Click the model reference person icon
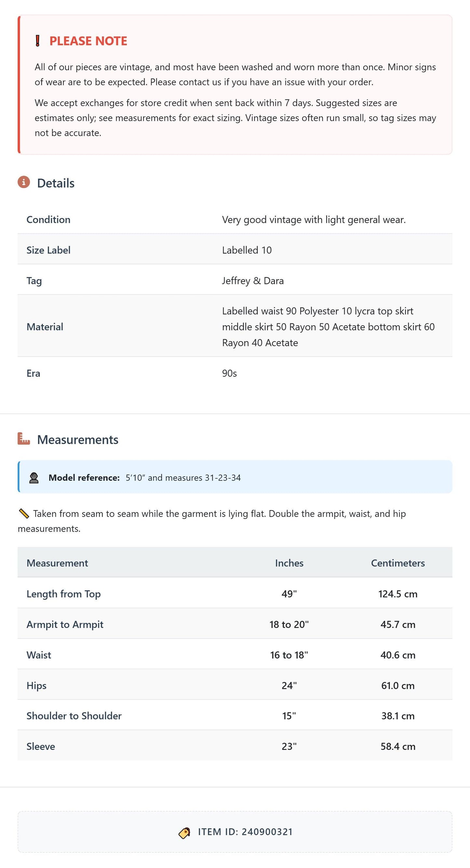Image resolution: width=470 pixels, height=868 pixels. pyautogui.click(x=34, y=478)
